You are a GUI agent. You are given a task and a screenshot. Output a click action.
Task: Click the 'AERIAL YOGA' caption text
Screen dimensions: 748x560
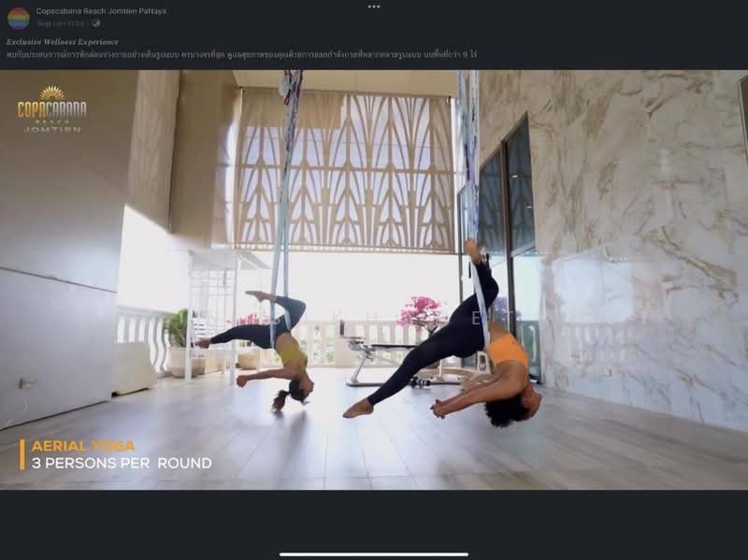[83, 447]
